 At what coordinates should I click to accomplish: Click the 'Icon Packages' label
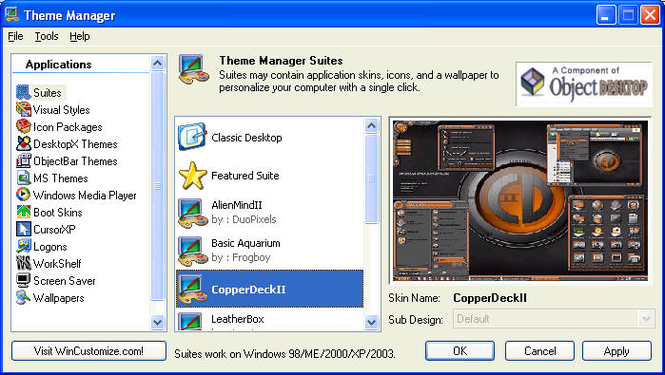(67, 127)
